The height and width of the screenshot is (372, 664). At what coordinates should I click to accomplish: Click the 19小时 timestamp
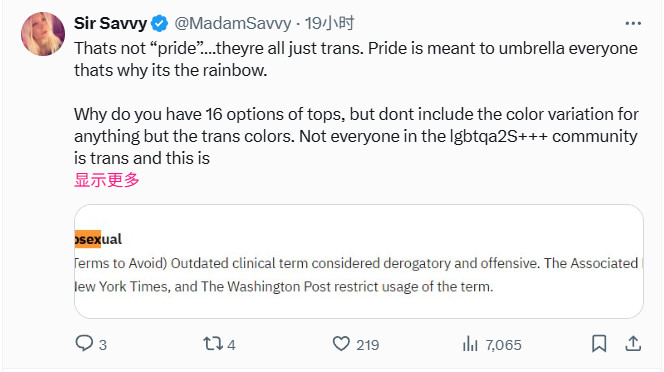329,23
